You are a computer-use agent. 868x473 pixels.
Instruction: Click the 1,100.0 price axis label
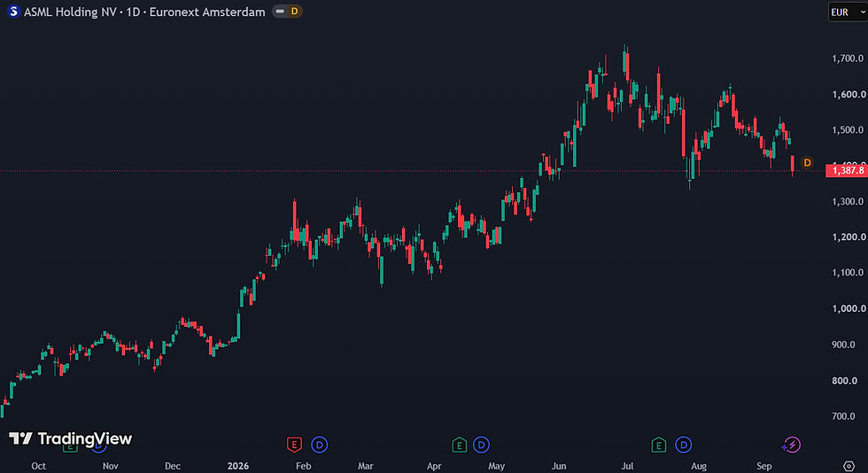pos(848,272)
